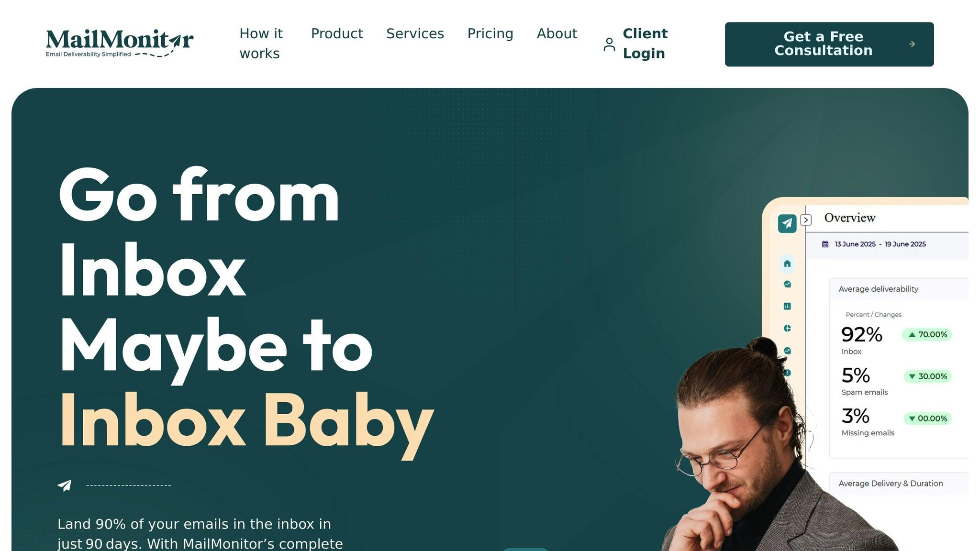The width and height of the screenshot is (980, 551).
Task: Click the 70.00% inbox change badge
Action: (927, 334)
